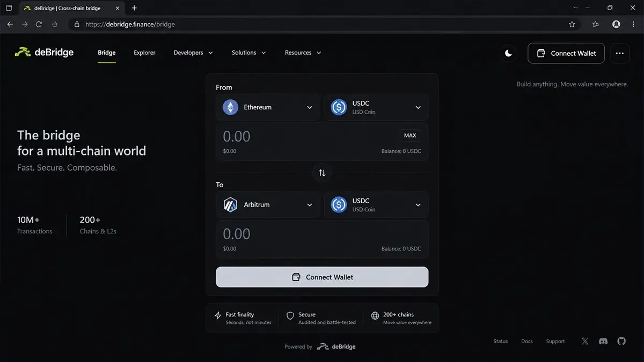Viewport: 644px width, 362px height.
Task: Open the Status footer link
Action: pyautogui.click(x=501, y=341)
